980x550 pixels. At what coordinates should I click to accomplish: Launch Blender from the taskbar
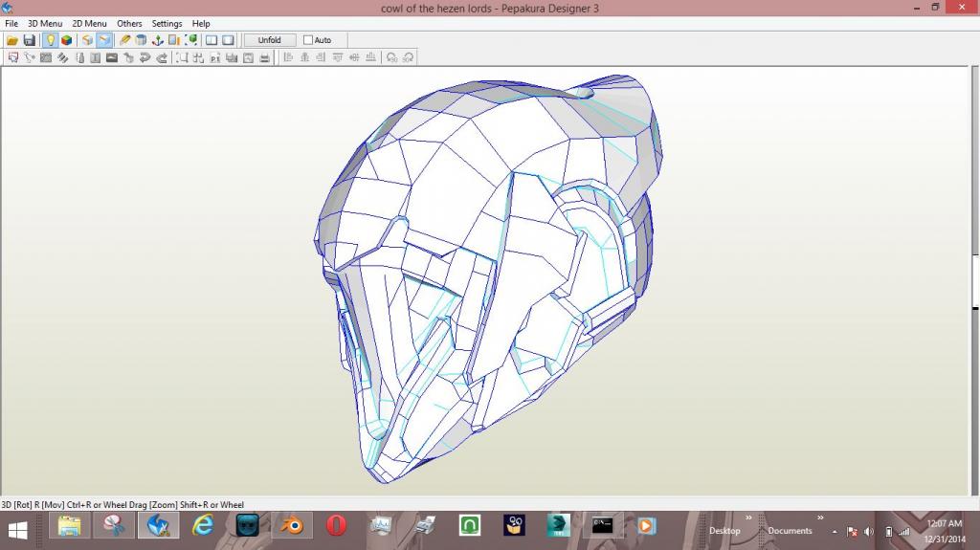pos(291,526)
